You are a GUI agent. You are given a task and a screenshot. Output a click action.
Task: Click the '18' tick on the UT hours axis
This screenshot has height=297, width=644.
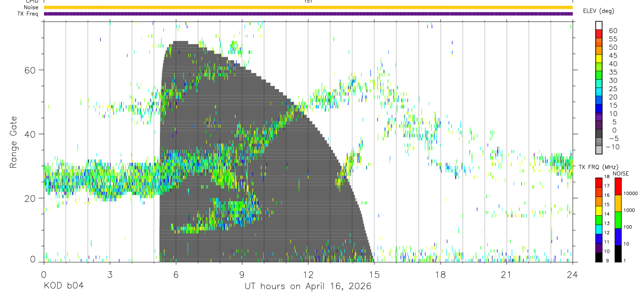[440, 274]
